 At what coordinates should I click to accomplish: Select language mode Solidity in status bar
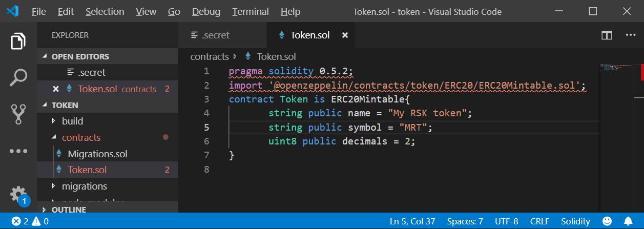click(575, 221)
